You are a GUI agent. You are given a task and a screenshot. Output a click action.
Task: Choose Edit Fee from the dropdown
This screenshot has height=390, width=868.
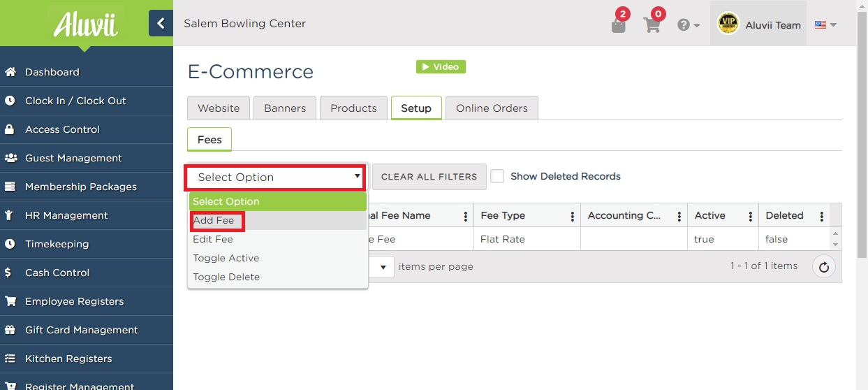coord(278,239)
